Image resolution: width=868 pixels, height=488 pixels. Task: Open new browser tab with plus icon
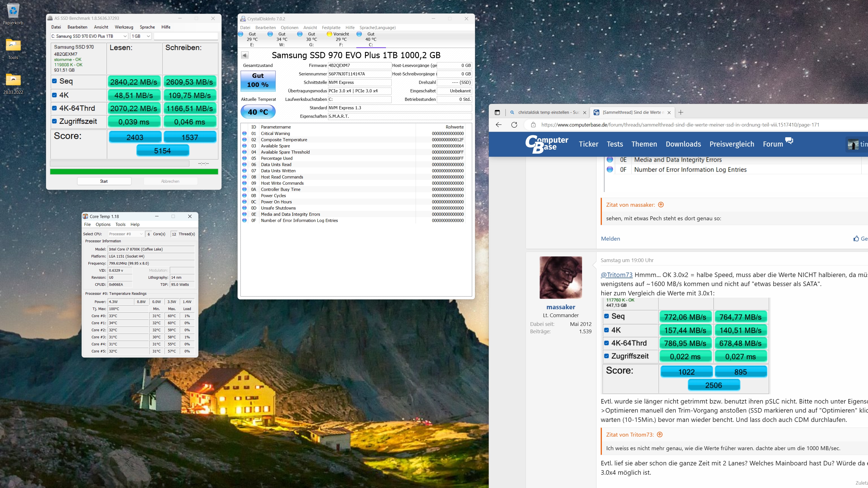[x=681, y=112]
